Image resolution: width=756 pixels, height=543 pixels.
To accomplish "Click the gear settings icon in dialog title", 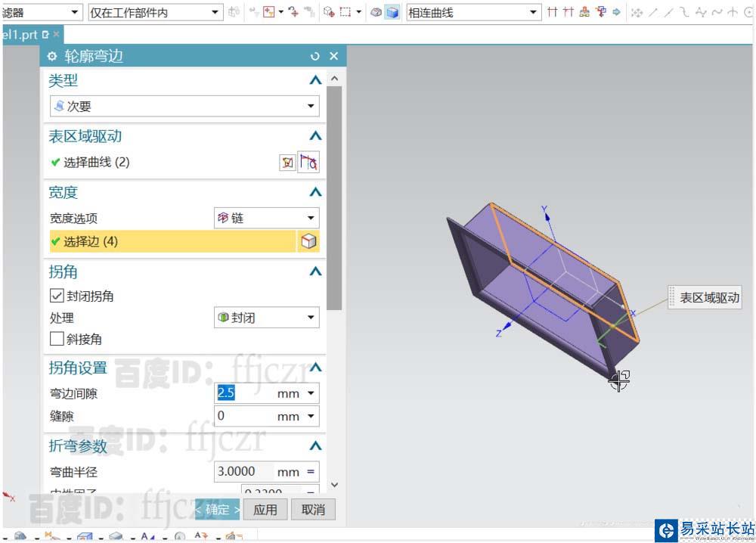I will tap(52, 57).
